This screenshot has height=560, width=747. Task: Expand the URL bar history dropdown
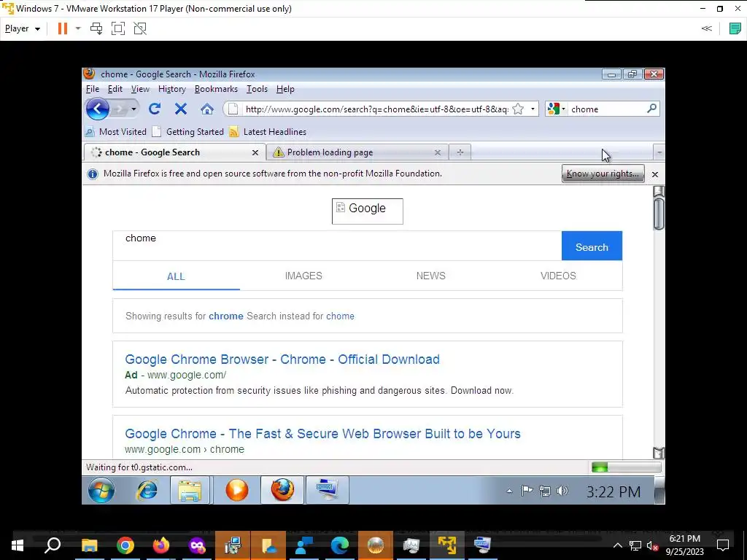pyautogui.click(x=533, y=109)
